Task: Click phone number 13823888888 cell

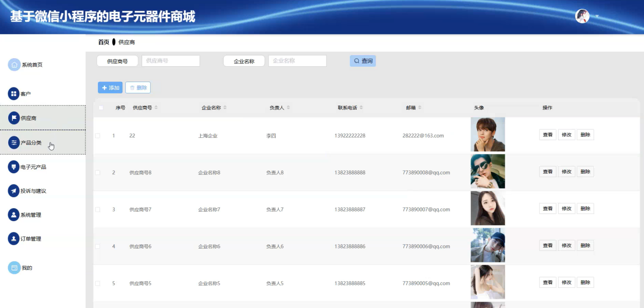Action: coord(350,173)
